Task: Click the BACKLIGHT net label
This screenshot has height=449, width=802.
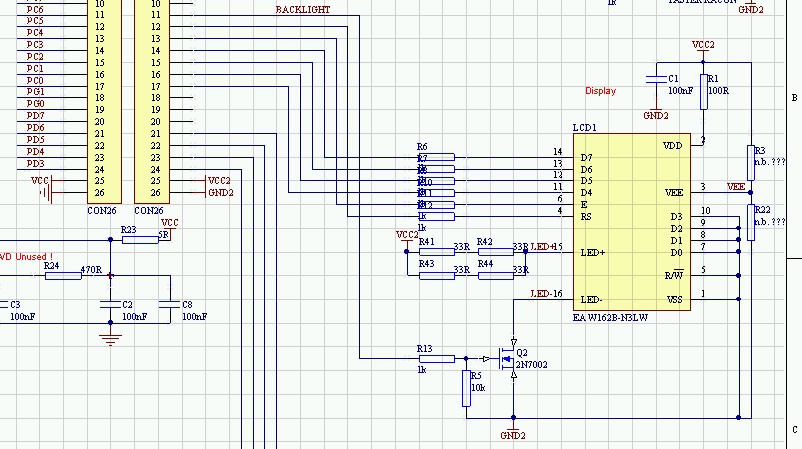Action: (303, 10)
